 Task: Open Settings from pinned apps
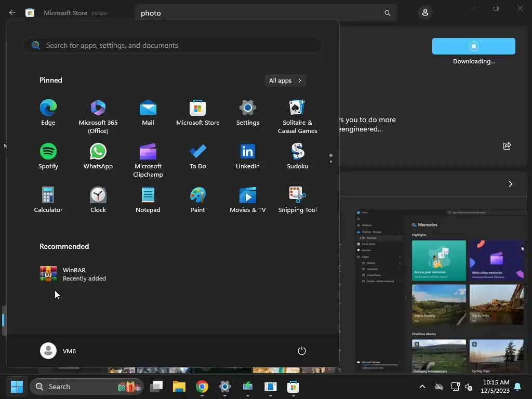[x=248, y=113]
